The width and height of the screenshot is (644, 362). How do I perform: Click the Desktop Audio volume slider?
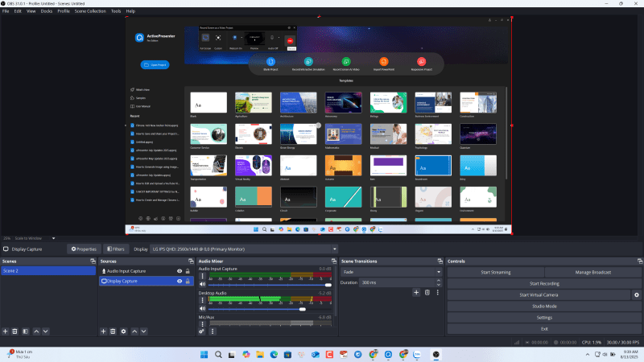(258, 309)
